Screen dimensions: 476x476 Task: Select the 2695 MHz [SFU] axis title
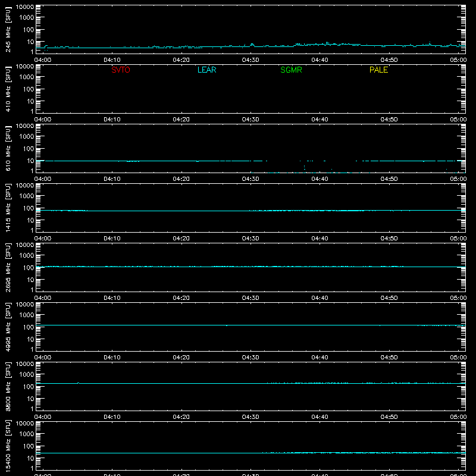[x=8, y=267]
